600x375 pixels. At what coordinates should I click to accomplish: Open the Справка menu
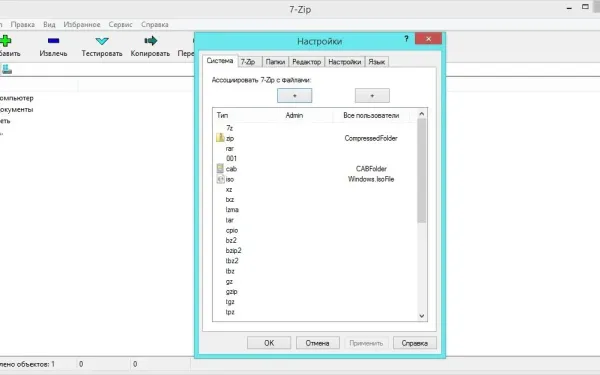(155, 24)
